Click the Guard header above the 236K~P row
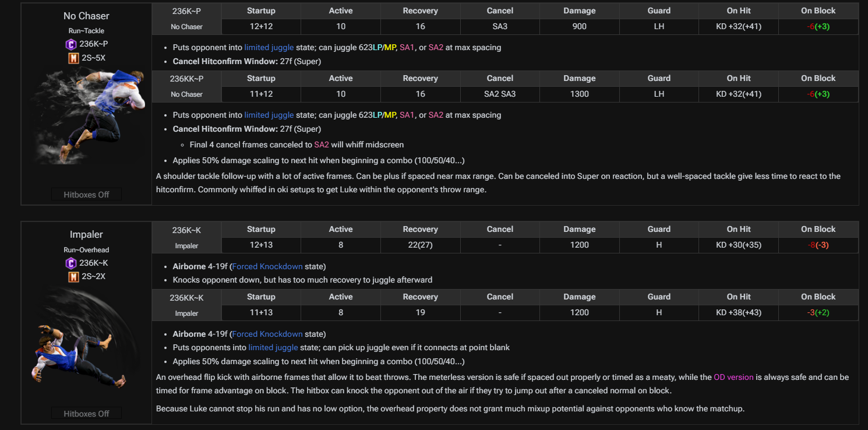Screen dimensions: 868x430 (659, 10)
